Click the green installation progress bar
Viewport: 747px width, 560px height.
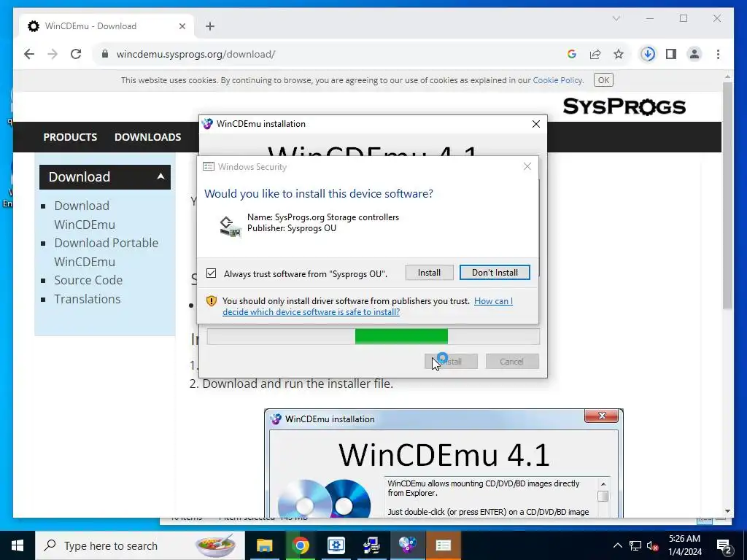[401, 336]
